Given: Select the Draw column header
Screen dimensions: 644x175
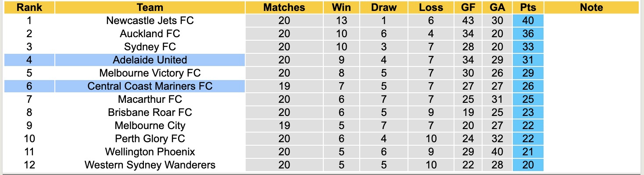Looking at the screenshot, I should [x=383, y=7].
